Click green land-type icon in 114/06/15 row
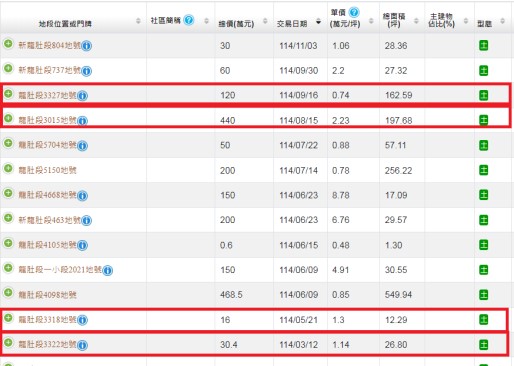Viewport: 514px width, 366px height. pyautogui.click(x=483, y=245)
